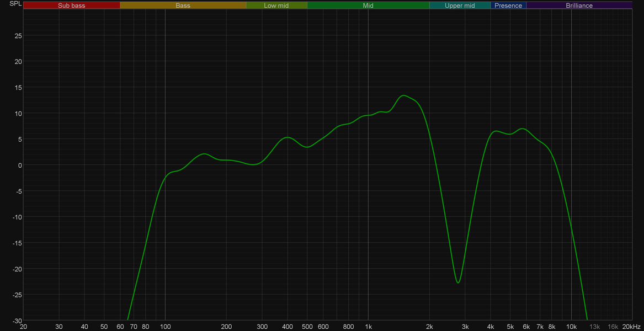Click the 100 Hz axis label

[x=165, y=327]
